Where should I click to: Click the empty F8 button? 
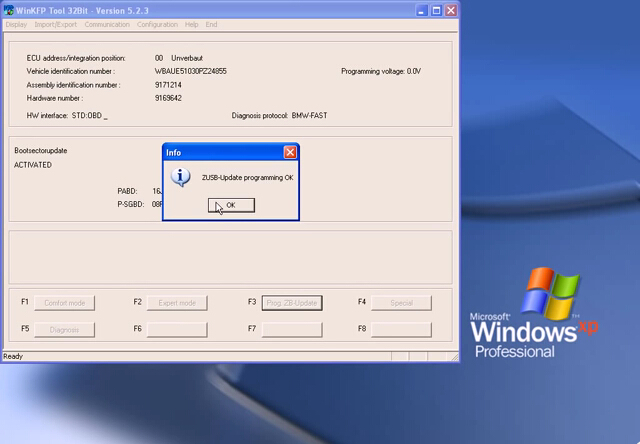coord(401,330)
